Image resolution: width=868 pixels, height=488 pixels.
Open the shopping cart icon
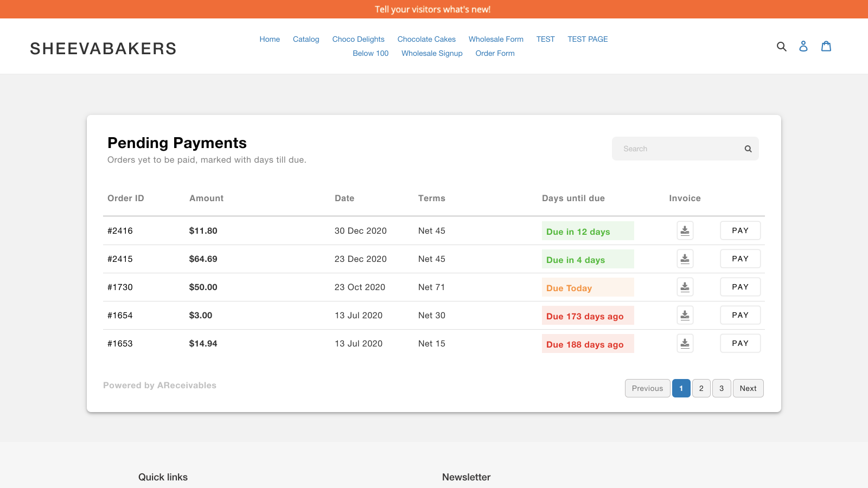click(x=826, y=46)
